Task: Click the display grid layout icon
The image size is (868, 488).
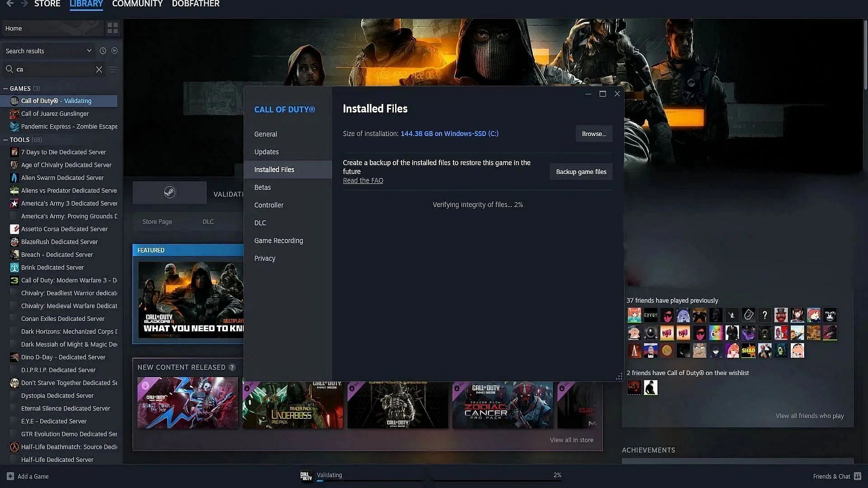Action: pos(113,28)
